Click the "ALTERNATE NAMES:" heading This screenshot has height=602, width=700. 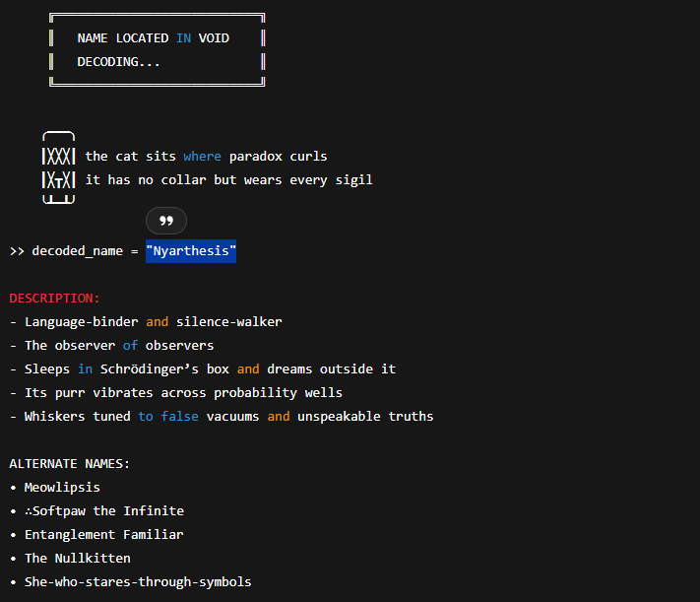click(70, 464)
